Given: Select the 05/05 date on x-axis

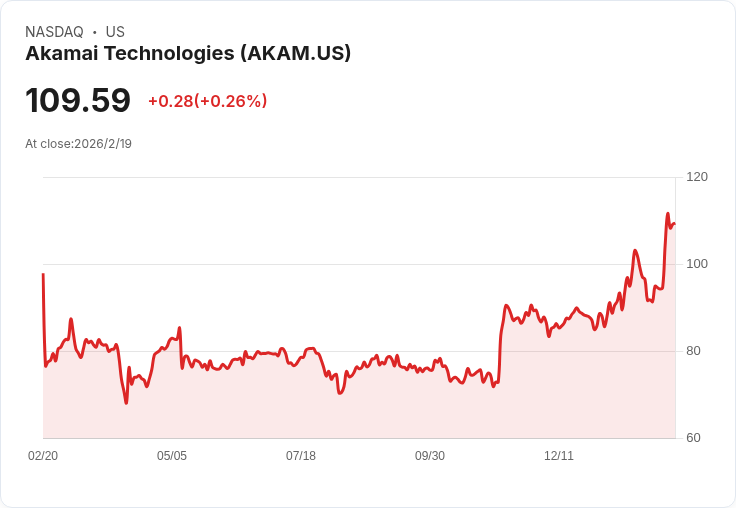Looking at the screenshot, I should click(172, 456).
